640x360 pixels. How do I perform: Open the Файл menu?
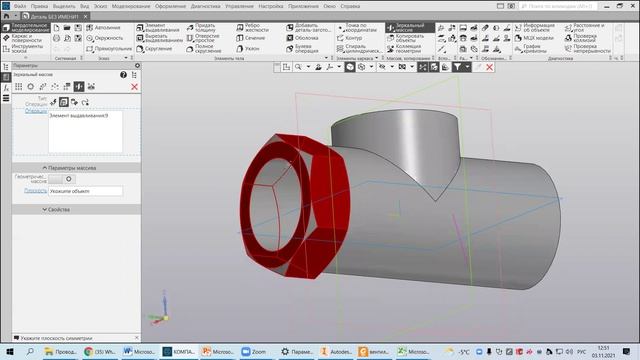click(x=20, y=6)
